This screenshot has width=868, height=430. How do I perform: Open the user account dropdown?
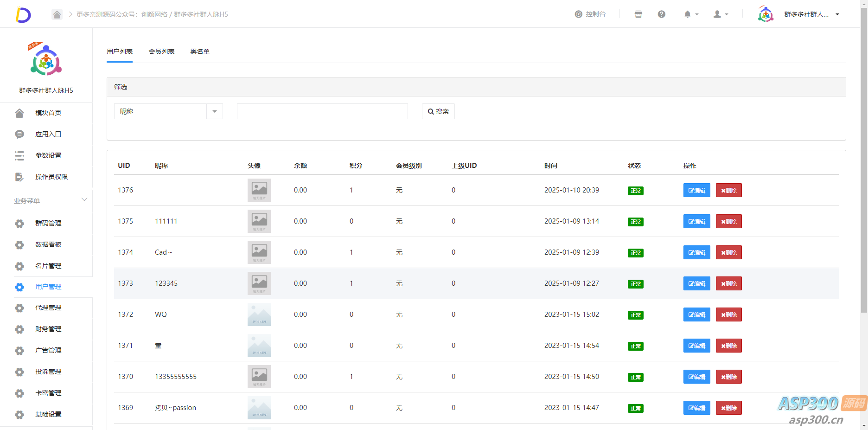click(720, 14)
